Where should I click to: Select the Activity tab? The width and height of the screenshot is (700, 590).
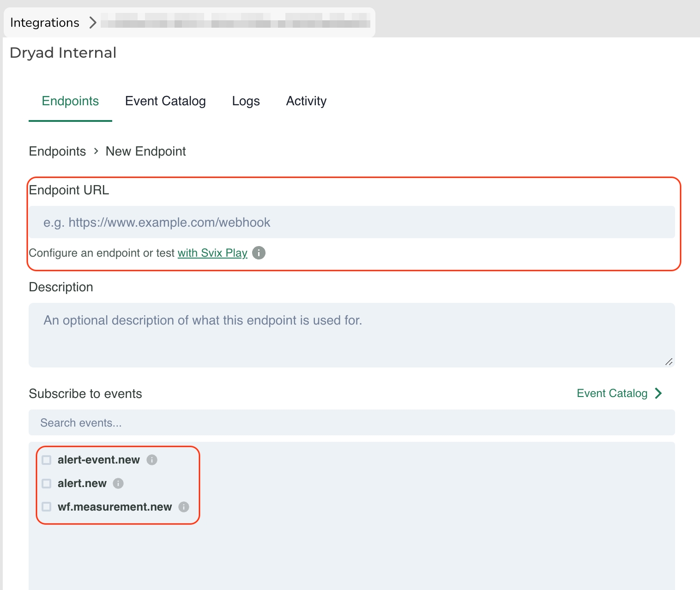pyautogui.click(x=306, y=101)
